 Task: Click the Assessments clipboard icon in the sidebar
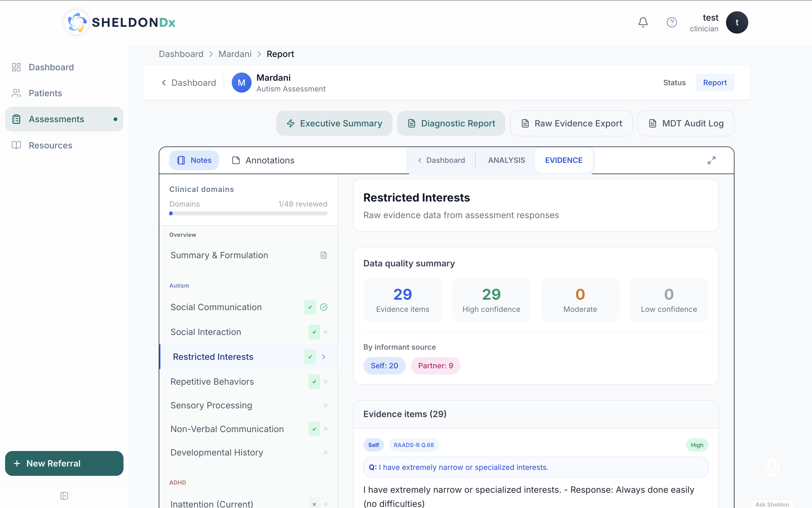pos(16,119)
